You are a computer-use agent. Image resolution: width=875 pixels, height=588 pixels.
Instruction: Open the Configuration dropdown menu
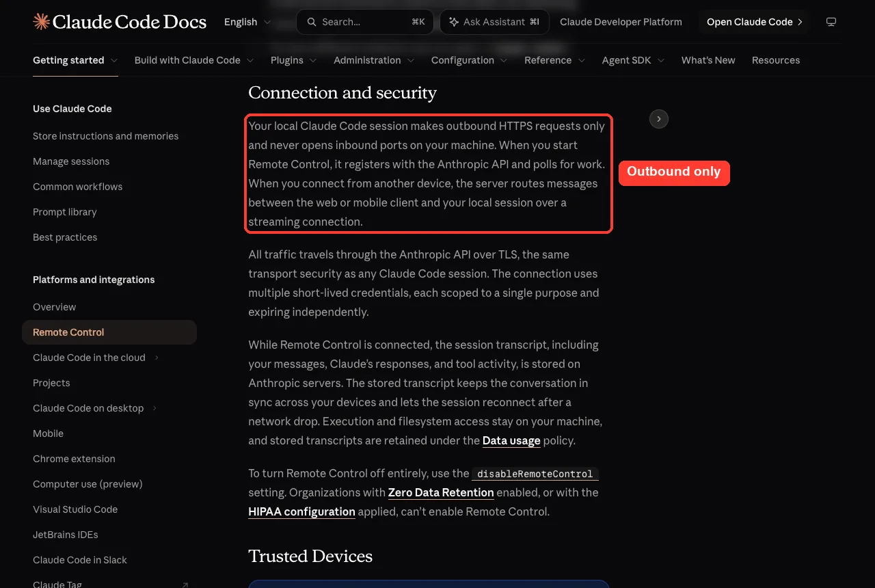click(x=470, y=60)
